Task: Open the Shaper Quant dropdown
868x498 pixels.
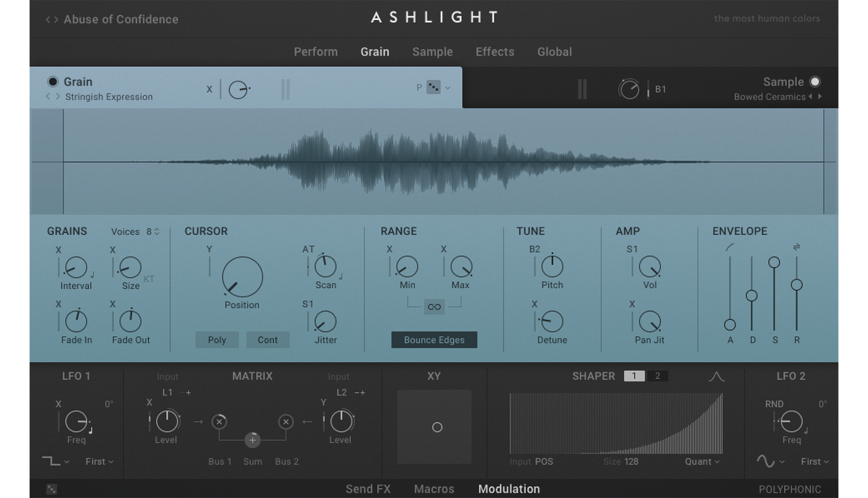Action: tap(702, 461)
